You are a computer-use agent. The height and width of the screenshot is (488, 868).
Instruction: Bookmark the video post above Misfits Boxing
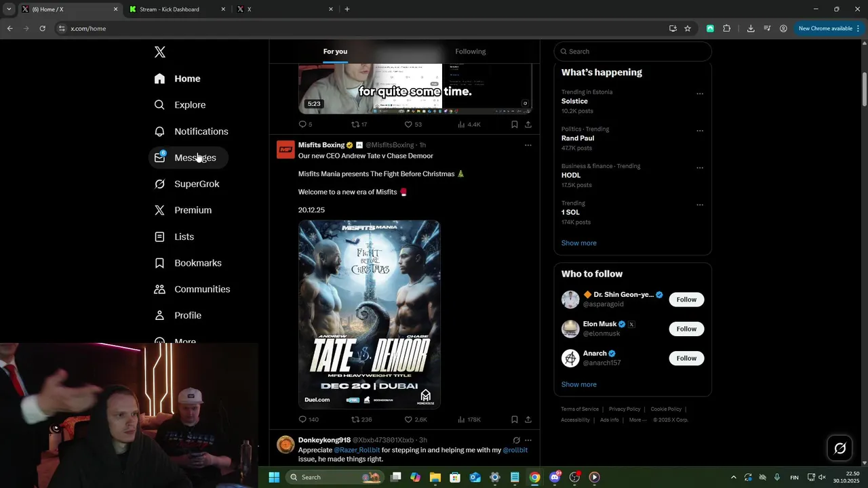point(515,125)
